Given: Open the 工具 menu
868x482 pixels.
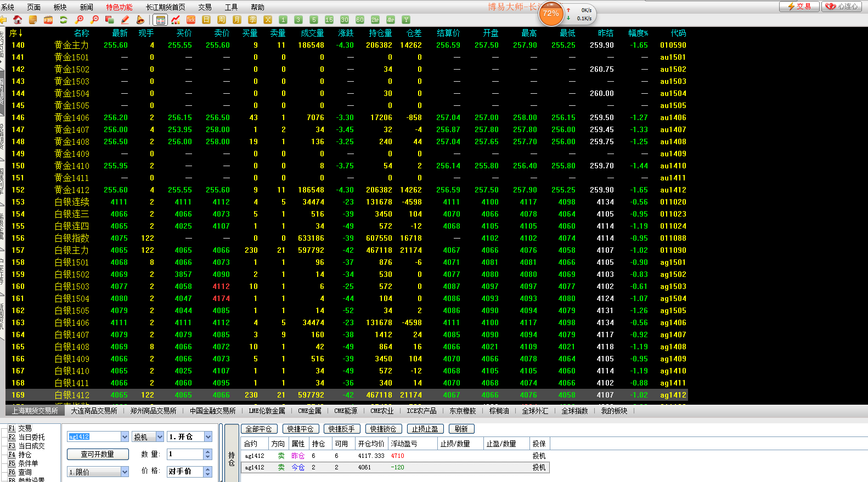Looking at the screenshot, I should pos(232,7).
